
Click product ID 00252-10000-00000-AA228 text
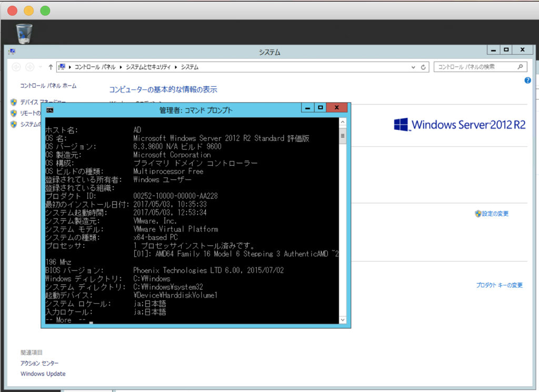tap(176, 196)
